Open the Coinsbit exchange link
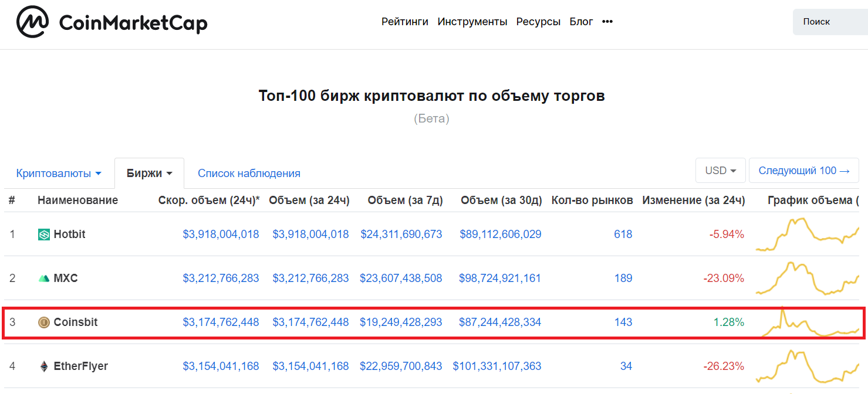This screenshot has width=868, height=394. click(x=76, y=322)
